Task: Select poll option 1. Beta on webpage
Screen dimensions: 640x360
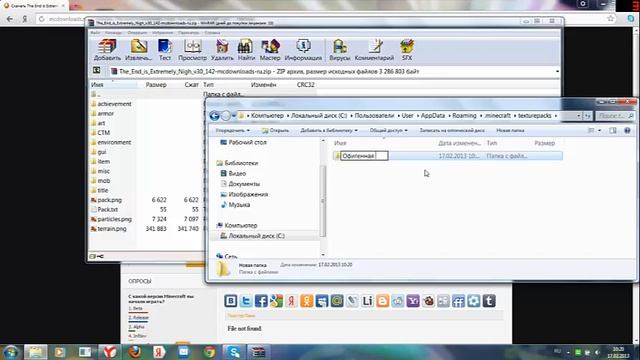Action: (136, 309)
